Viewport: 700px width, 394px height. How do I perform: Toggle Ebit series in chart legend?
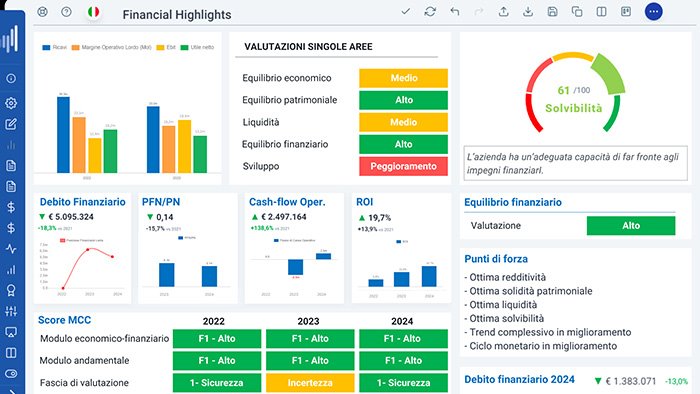point(166,47)
